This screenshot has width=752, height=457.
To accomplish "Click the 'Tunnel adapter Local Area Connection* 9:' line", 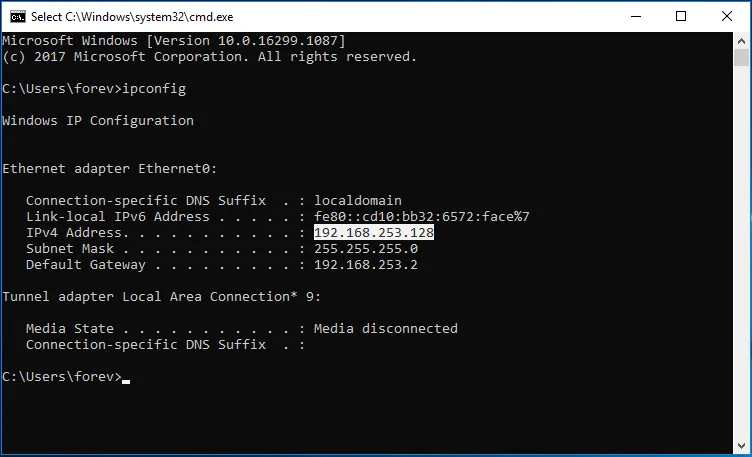I will [161, 297].
